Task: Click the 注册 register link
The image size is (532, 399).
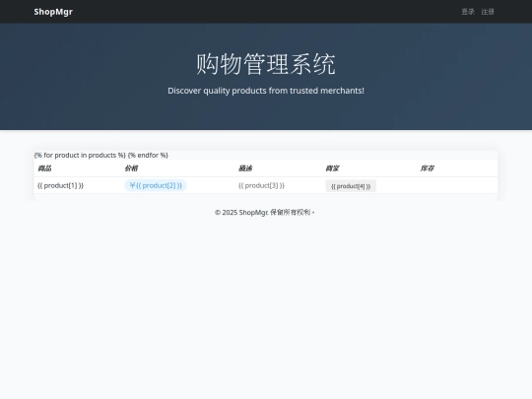Action: click(488, 12)
